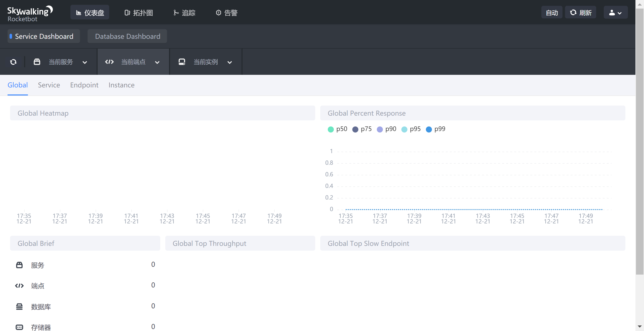The image size is (644, 331).
Task: Click the 拓扑图 topology icon
Action: coord(127,13)
